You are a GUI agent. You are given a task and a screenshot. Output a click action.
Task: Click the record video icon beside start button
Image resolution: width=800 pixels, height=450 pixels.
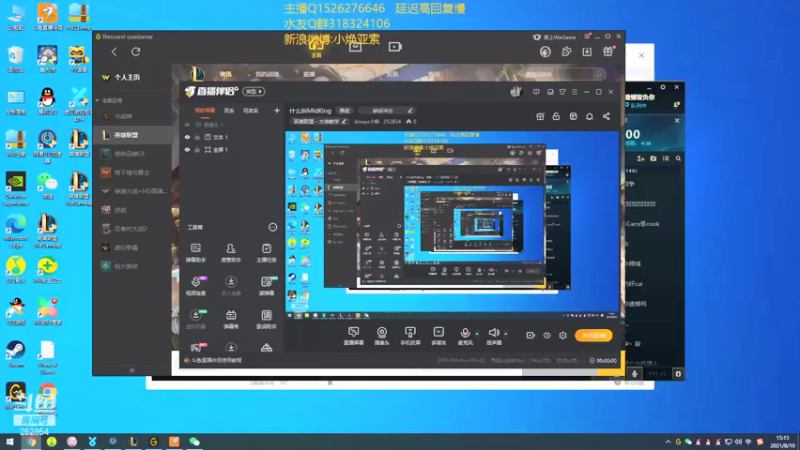tap(530, 335)
